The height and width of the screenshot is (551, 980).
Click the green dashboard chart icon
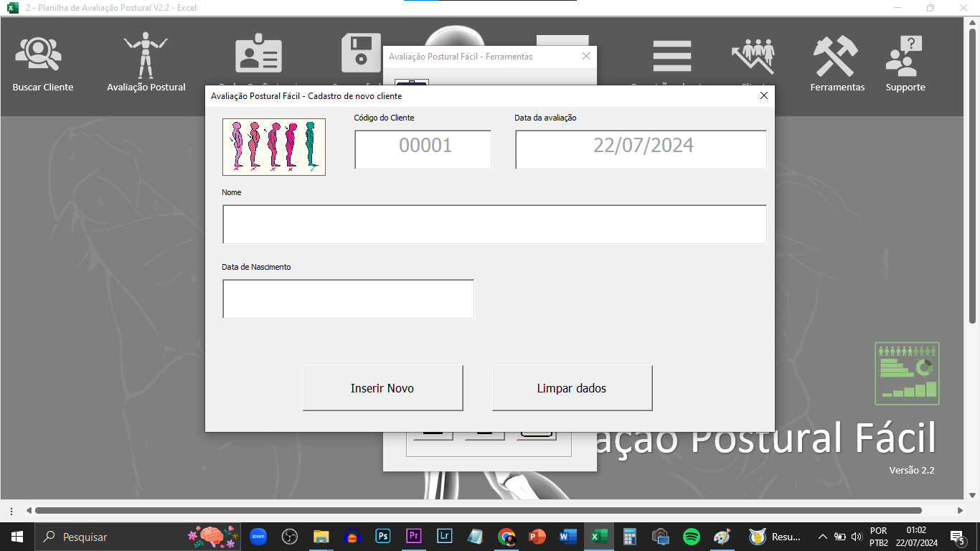(x=907, y=373)
